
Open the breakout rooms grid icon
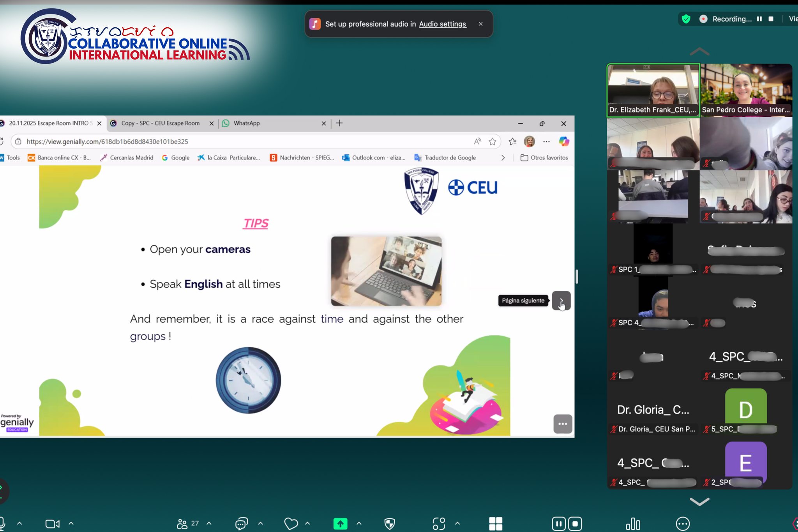(496, 523)
